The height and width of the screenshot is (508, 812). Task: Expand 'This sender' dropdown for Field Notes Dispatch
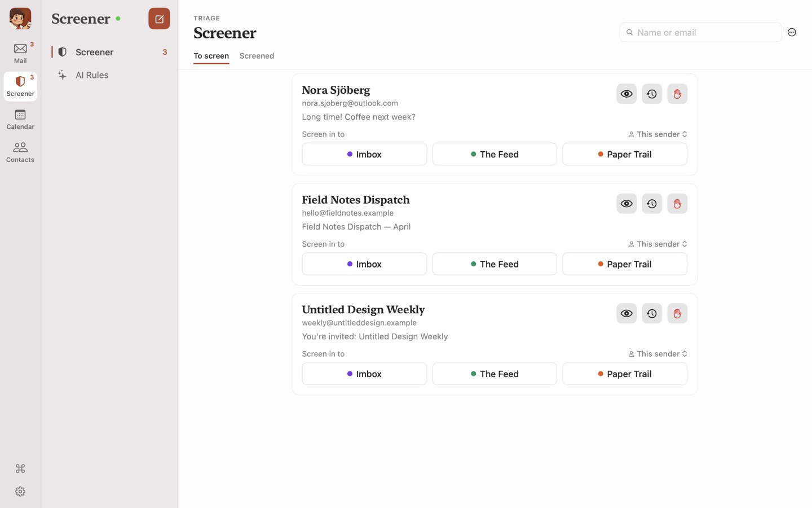[x=657, y=244]
